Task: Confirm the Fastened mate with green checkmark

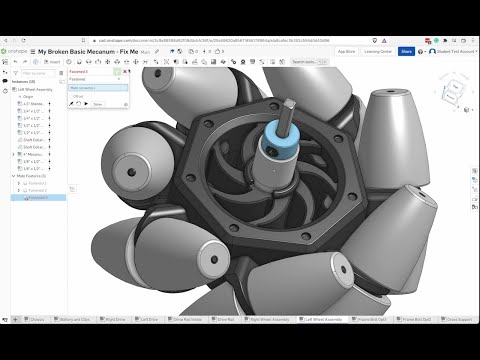Action: 117,71
